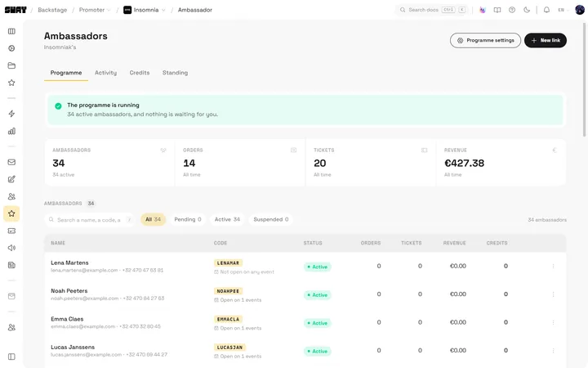Switch to the Credits tab
The image size is (588, 368).
coord(140,73)
